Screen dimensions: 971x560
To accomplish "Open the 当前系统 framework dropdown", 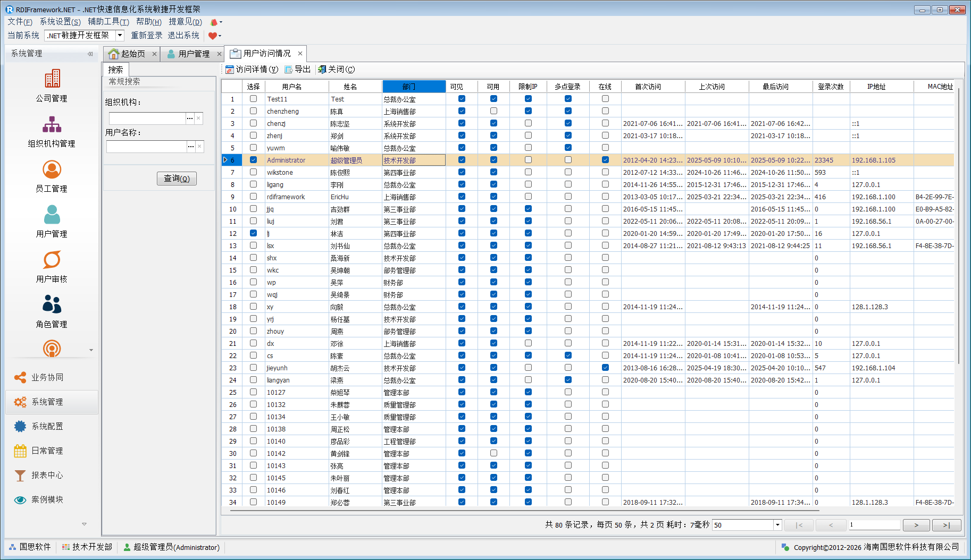I will point(120,36).
